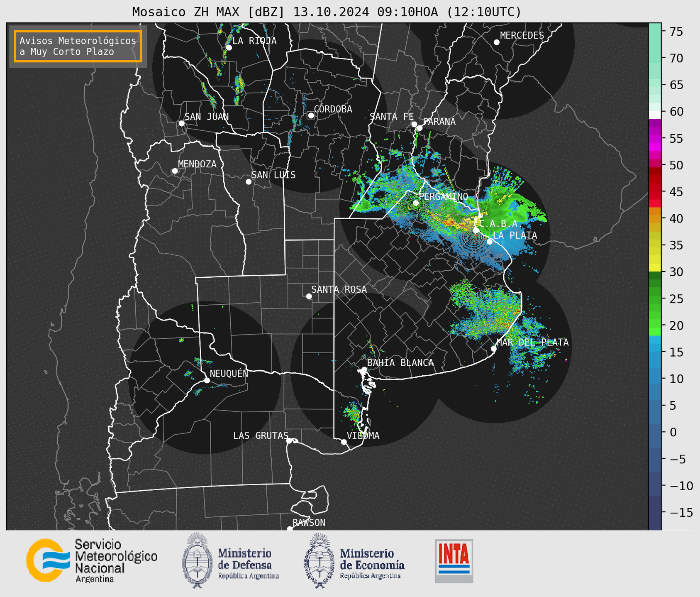The image size is (700, 597).
Task: Select the LA RIOJA city marker
Action: pos(229,48)
